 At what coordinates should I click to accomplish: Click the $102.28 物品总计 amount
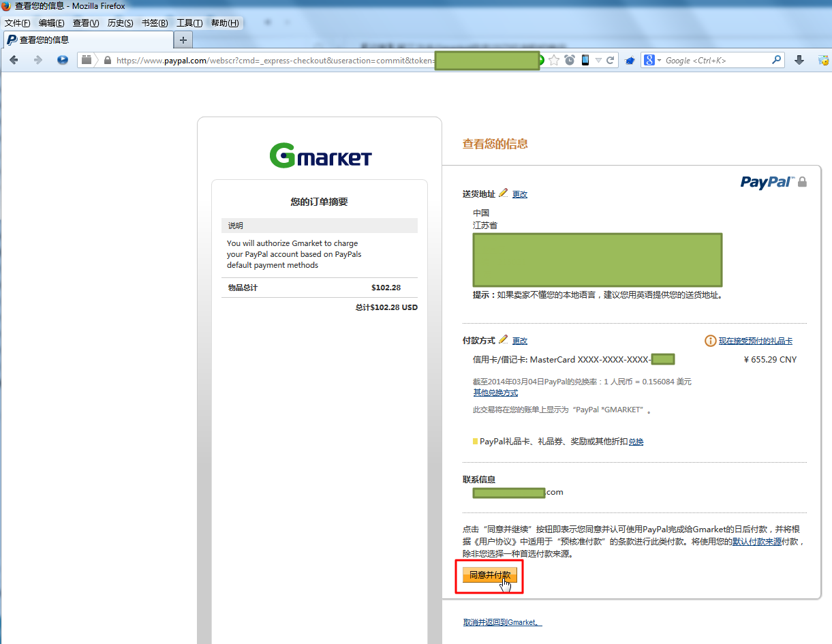coord(386,288)
